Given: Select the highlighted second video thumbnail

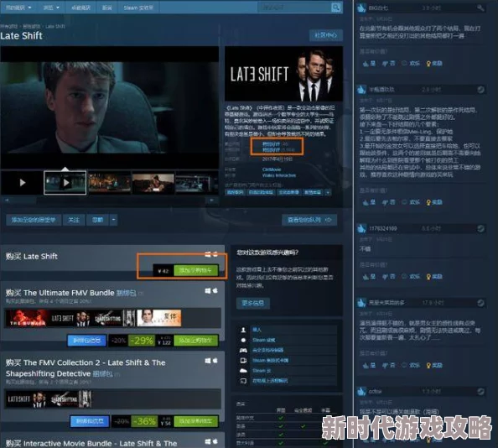Looking at the screenshot, I should coord(65,182).
